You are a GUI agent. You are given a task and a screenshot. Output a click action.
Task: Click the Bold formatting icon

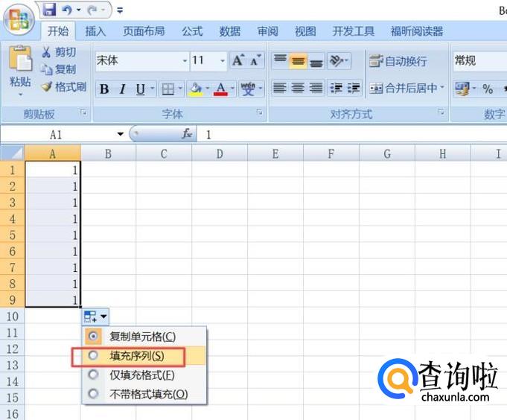click(104, 89)
